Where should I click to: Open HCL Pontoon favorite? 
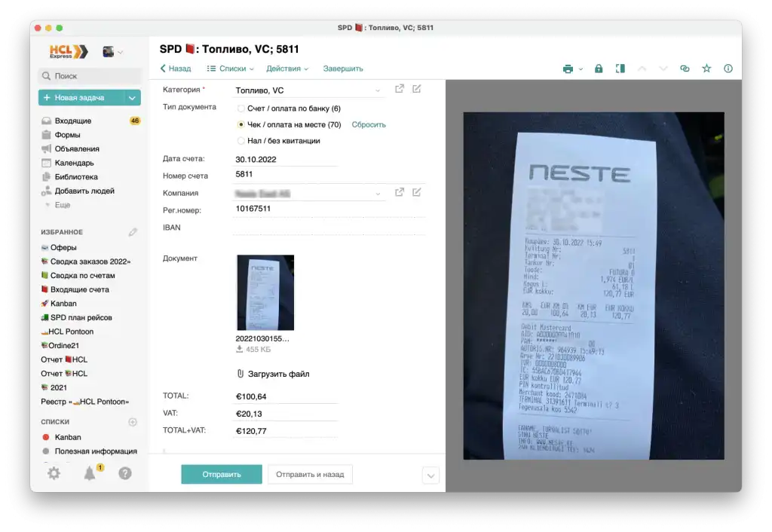click(x=67, y=332)
